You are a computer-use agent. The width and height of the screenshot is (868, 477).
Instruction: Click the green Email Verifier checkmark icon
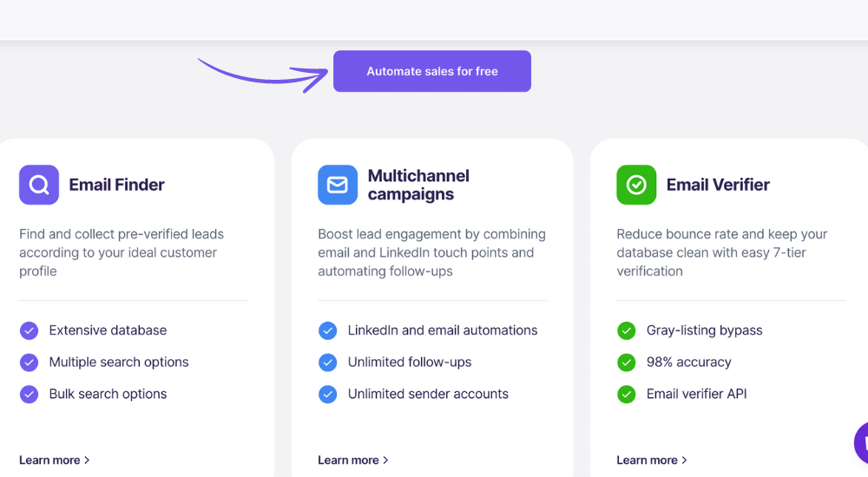click(636, 185)
